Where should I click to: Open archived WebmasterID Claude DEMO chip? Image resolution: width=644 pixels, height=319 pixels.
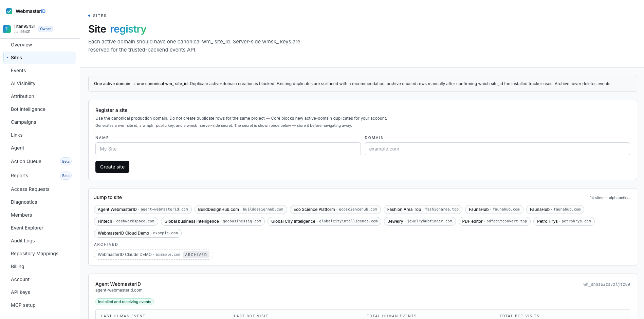point(153,255)
